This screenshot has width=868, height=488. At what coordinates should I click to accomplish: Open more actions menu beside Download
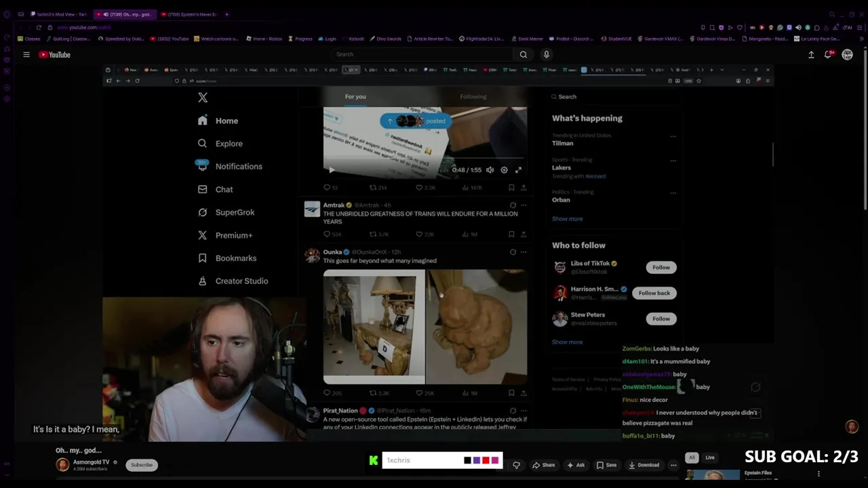(x=673, y=465)
